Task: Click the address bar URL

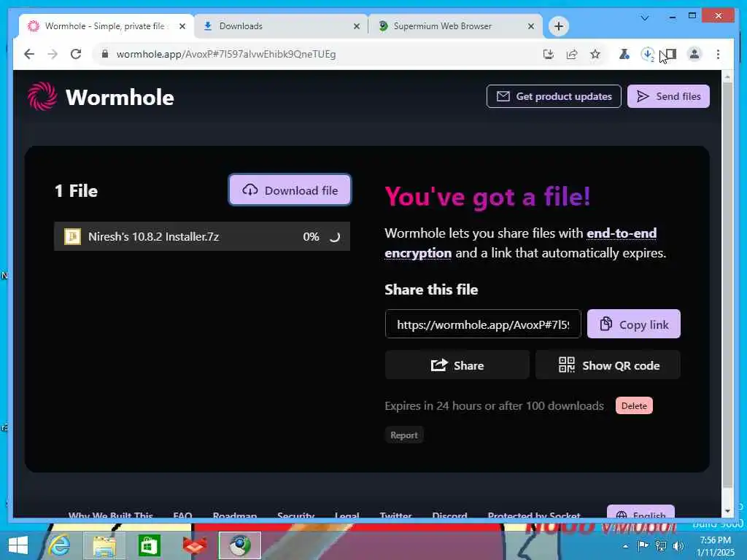Action: [226, 54]
